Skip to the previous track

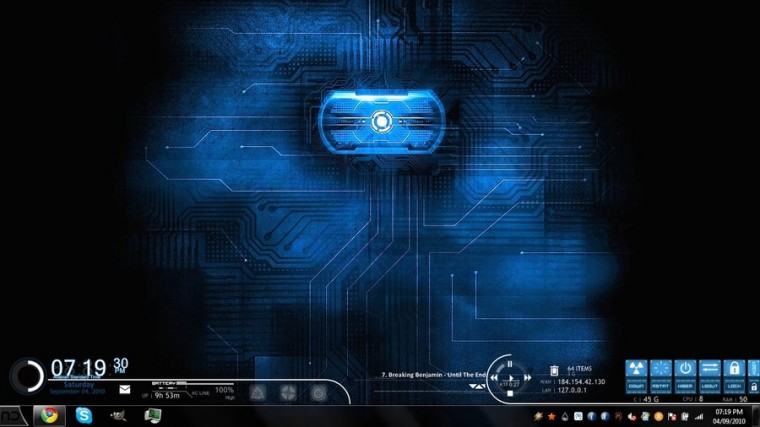pyautogui.click(x=494, y=378)
